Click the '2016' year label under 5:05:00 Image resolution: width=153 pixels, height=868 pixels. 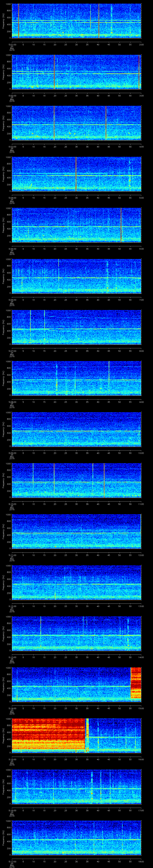click(x=12, y=255)
